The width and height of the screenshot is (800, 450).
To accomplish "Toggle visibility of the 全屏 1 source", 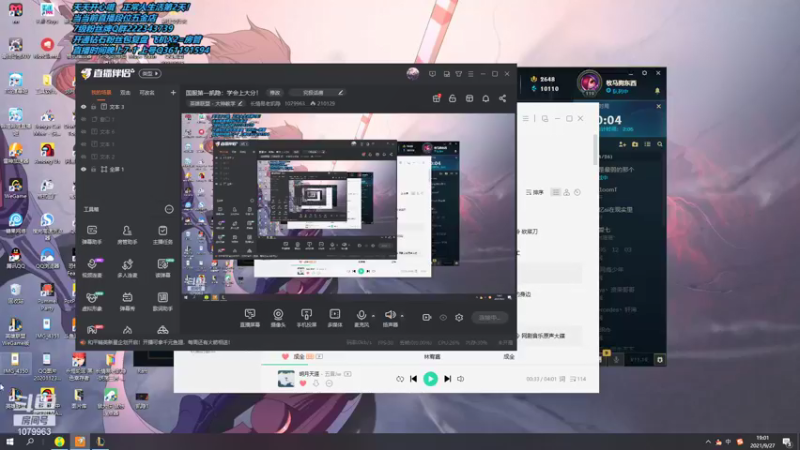I will click(x=84, y=169).
